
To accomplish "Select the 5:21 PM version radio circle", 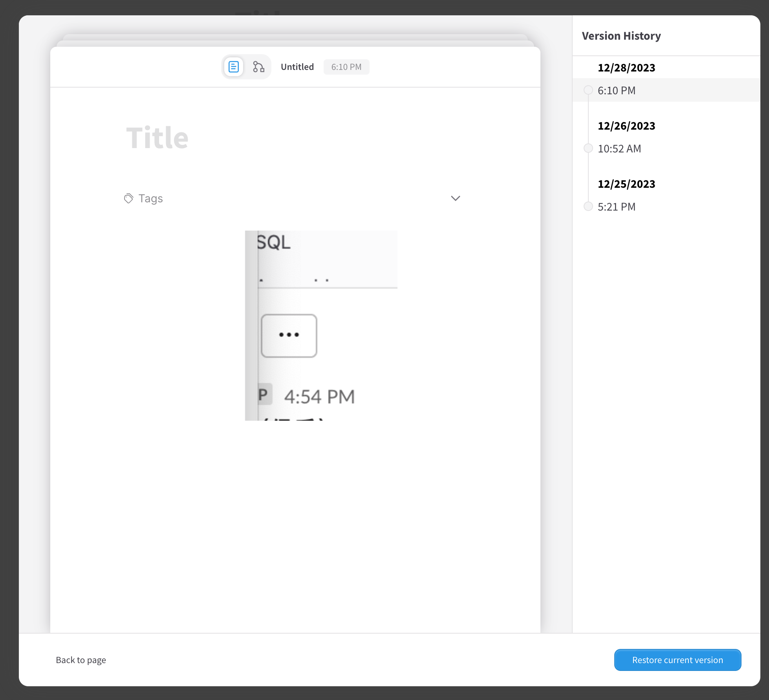I will 588,207.
